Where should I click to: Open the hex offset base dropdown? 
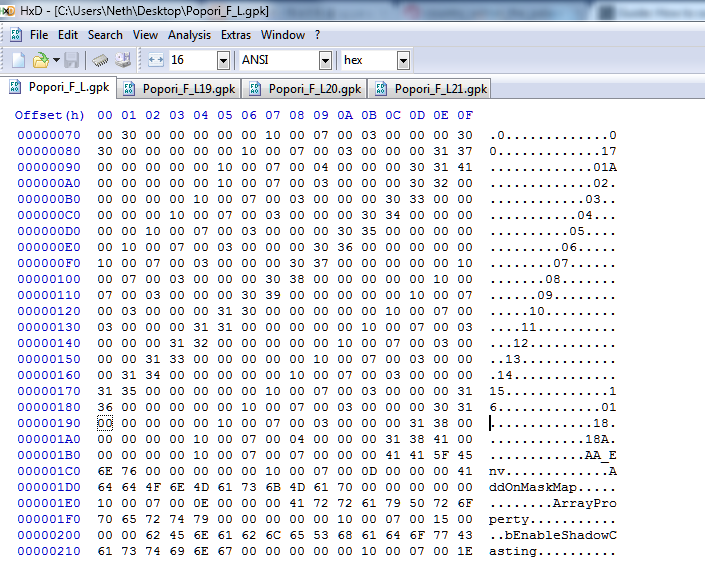point(403,61)
